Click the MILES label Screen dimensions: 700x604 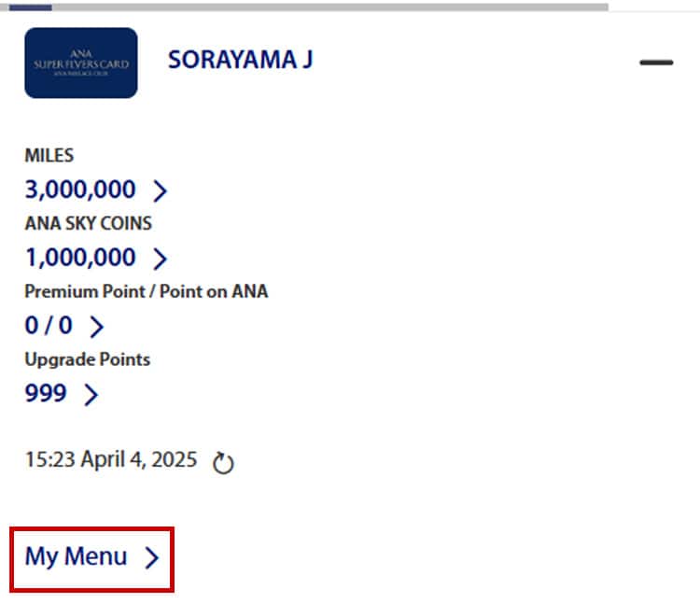click(x=49, y=156)
